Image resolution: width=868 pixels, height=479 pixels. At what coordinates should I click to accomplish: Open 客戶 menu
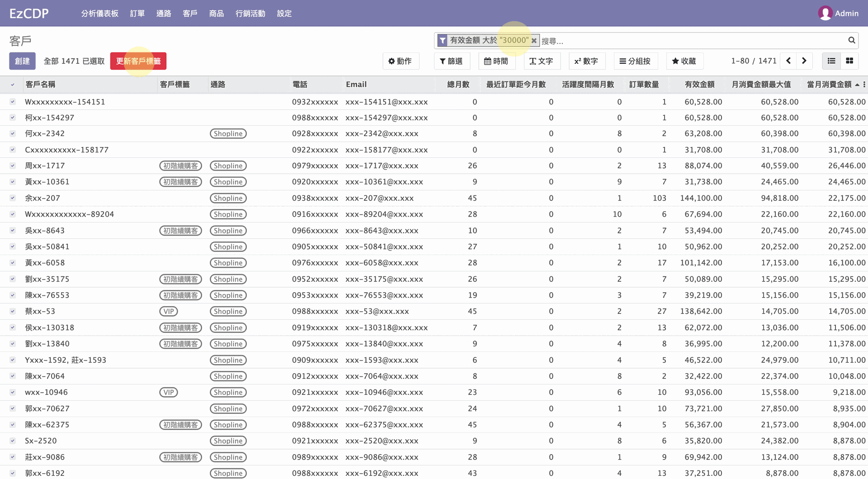point(190,14)
